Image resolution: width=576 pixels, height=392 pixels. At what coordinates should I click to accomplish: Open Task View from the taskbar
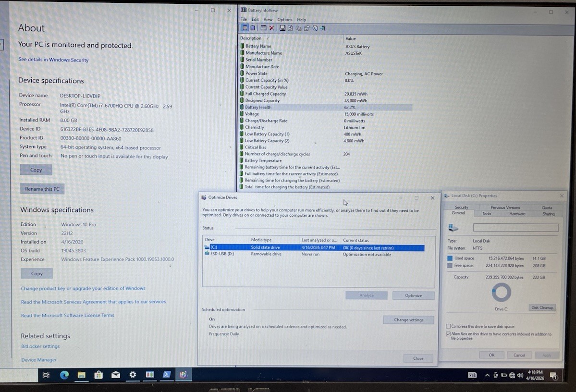[x=46, y=375]
